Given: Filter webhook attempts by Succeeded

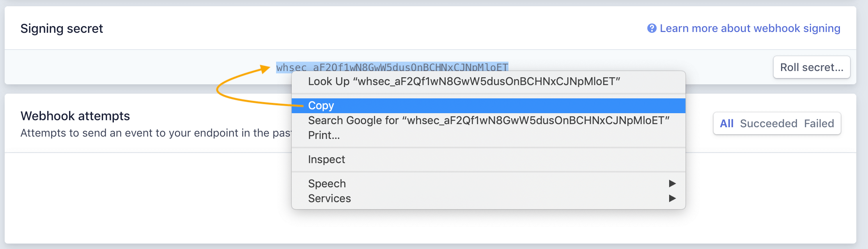Looking at the screenshot, I should tap(769, 124).
